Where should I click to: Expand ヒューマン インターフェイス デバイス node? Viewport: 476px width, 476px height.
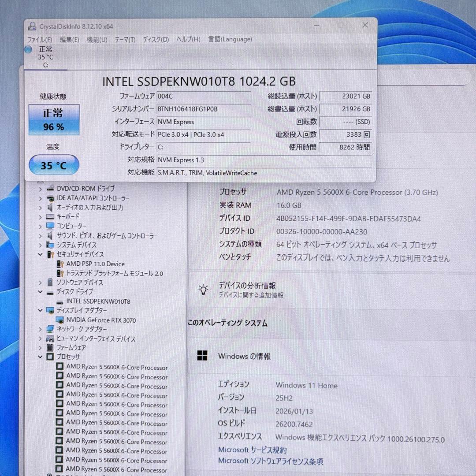[x=40, y=338]
